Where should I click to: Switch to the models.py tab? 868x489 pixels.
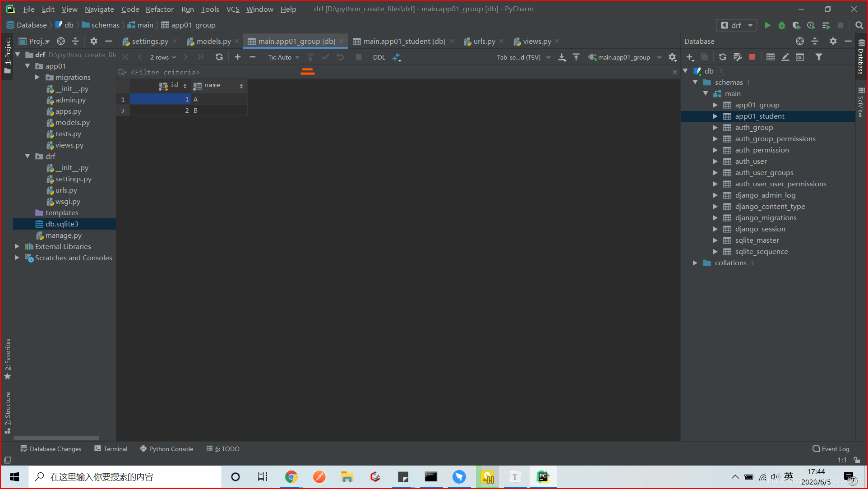point(213,41)
